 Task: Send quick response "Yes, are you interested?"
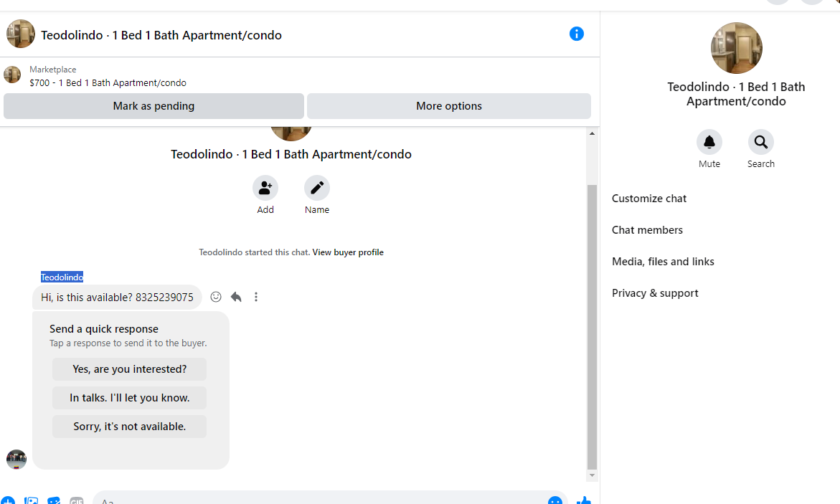tap(130, 369)
